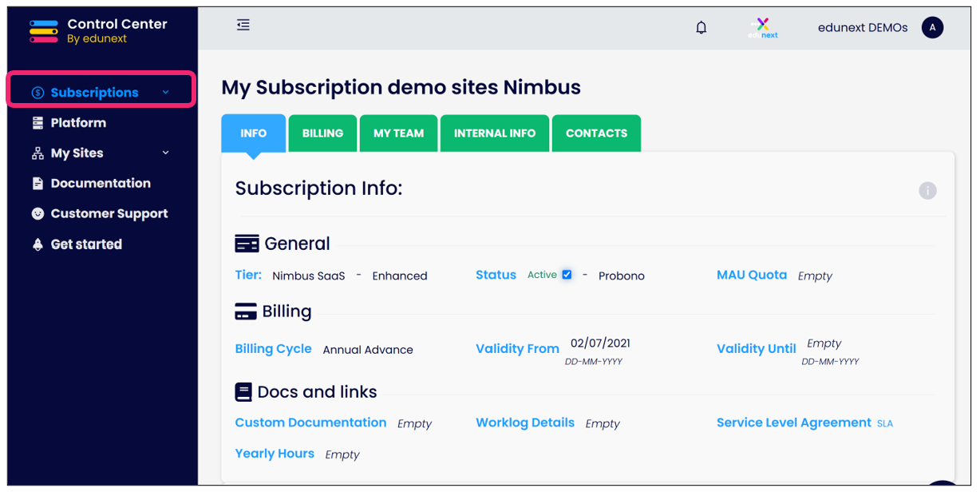Click the Billing section credit card icon
Image resolution: width=980 pixels, height=492 pixels.
point(246,311)
